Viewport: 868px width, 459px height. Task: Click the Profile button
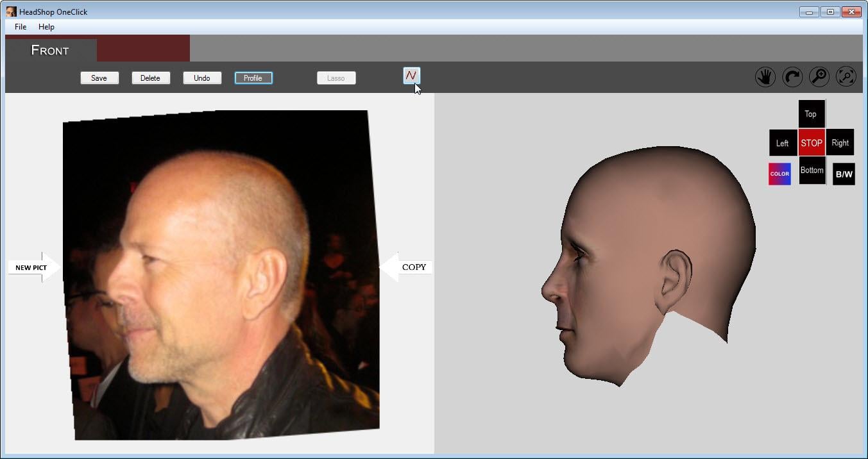point(253,78)
